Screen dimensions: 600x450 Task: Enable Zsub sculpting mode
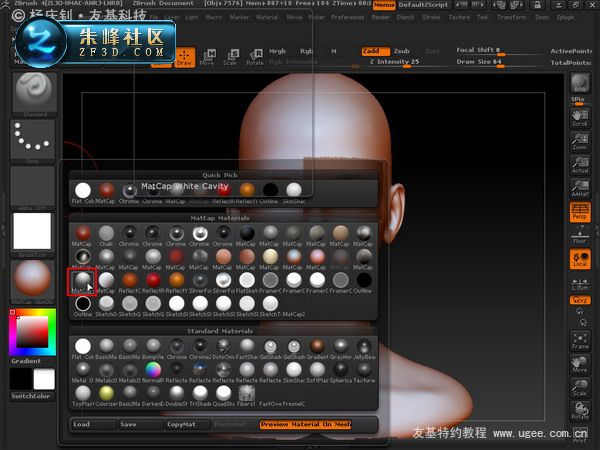tap(402, 51)
